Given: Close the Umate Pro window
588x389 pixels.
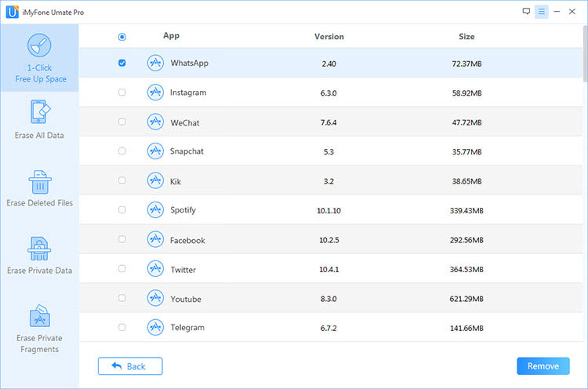Looking at the screenshot, I should pos(572,12).
